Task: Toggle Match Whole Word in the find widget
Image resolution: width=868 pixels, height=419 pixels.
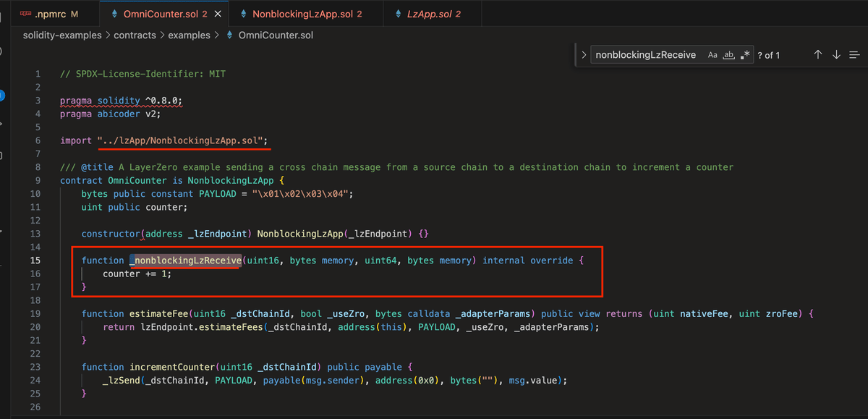Action: tap(729, 55)
